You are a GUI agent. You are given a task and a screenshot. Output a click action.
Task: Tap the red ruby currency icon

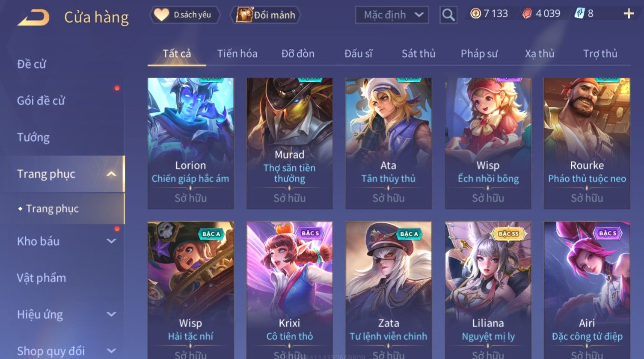point(527,14)
